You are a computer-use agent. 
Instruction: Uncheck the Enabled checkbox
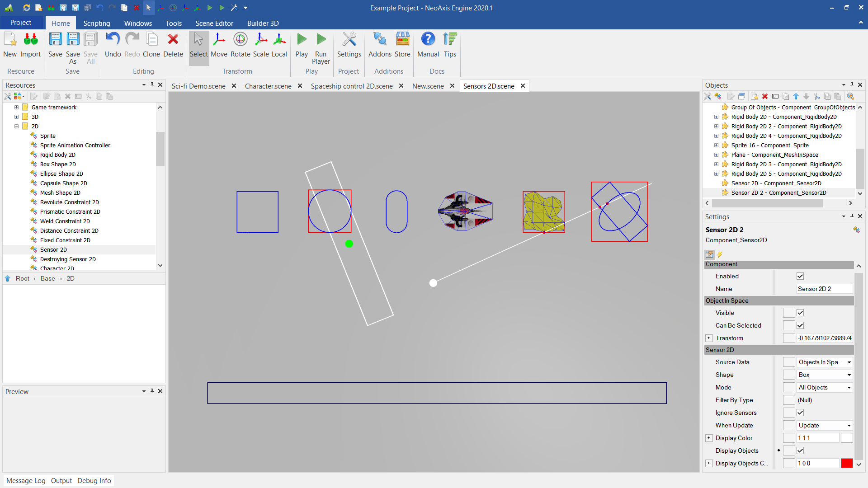(x=800, y=276)
